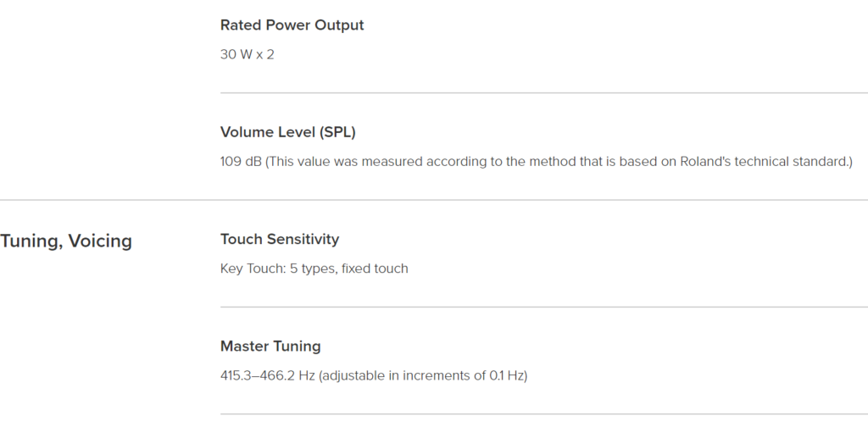
Task: Click the 109 dB value text
Action: [241, 162]
